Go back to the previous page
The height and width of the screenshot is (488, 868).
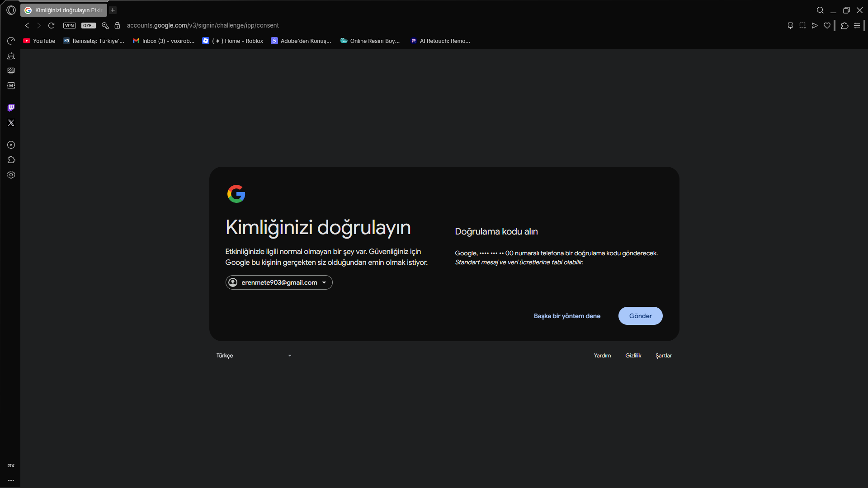(x=27, y=25)
